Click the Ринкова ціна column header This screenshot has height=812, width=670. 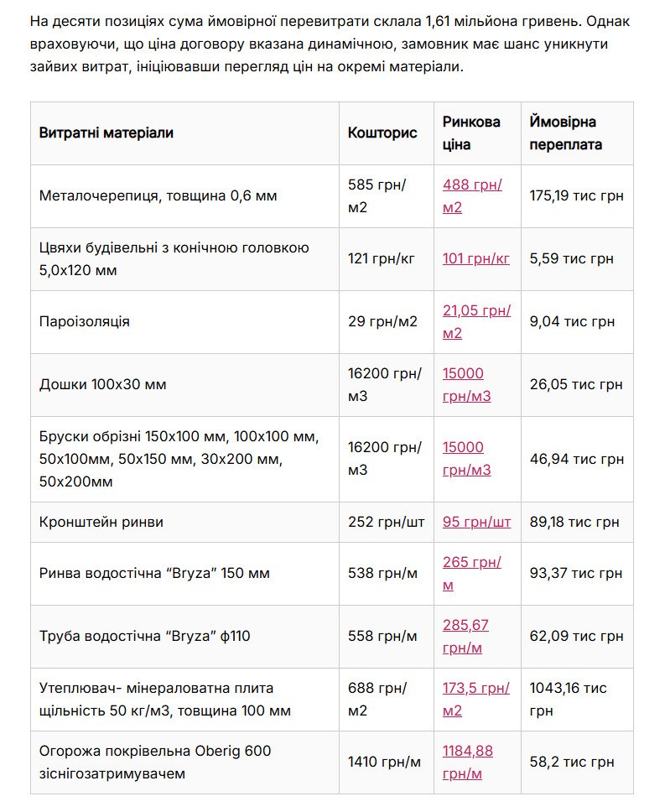pos(471,133)
